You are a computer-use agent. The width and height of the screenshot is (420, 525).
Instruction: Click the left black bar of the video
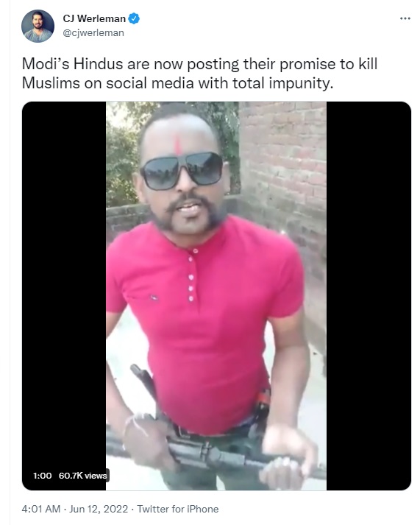click(64, 296)
